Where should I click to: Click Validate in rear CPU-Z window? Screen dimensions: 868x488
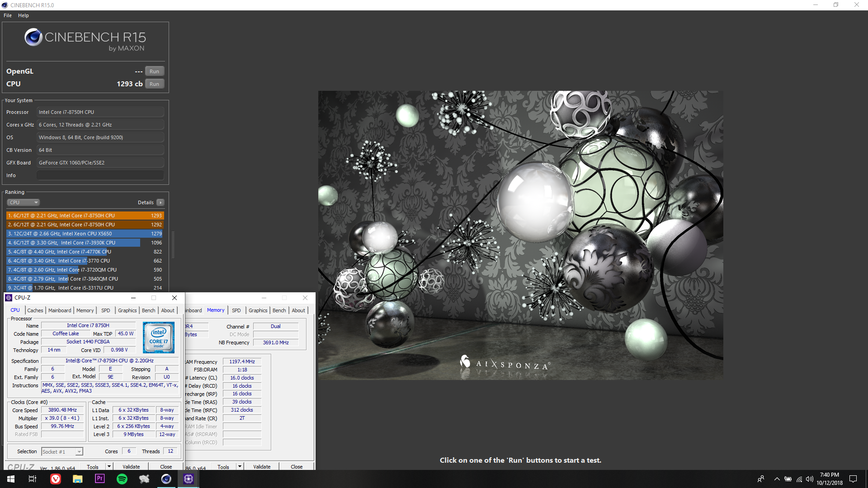(262, 466)
